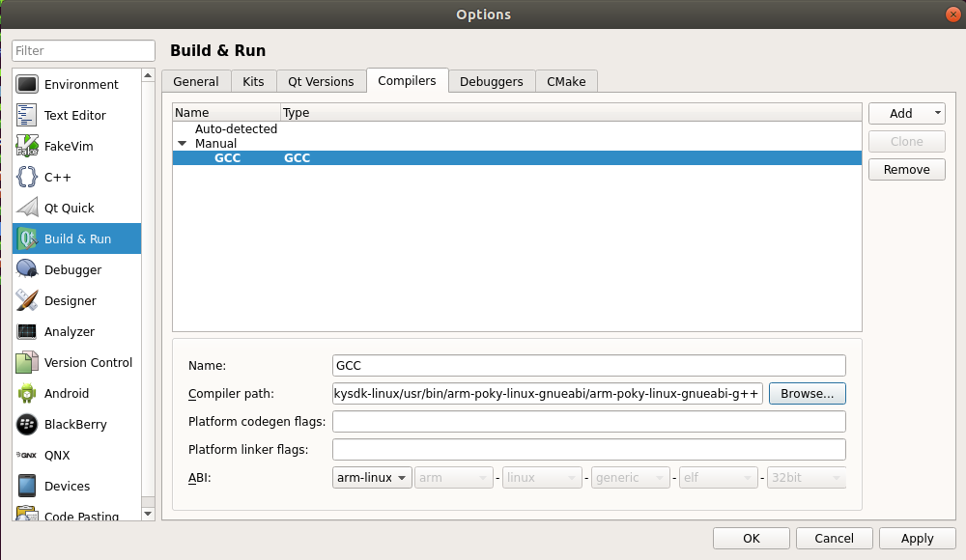The image size is (966, 560).
Task: Open the arm-linux ABI dropdown
Action: pyautogui.click(x=372, y=478)
